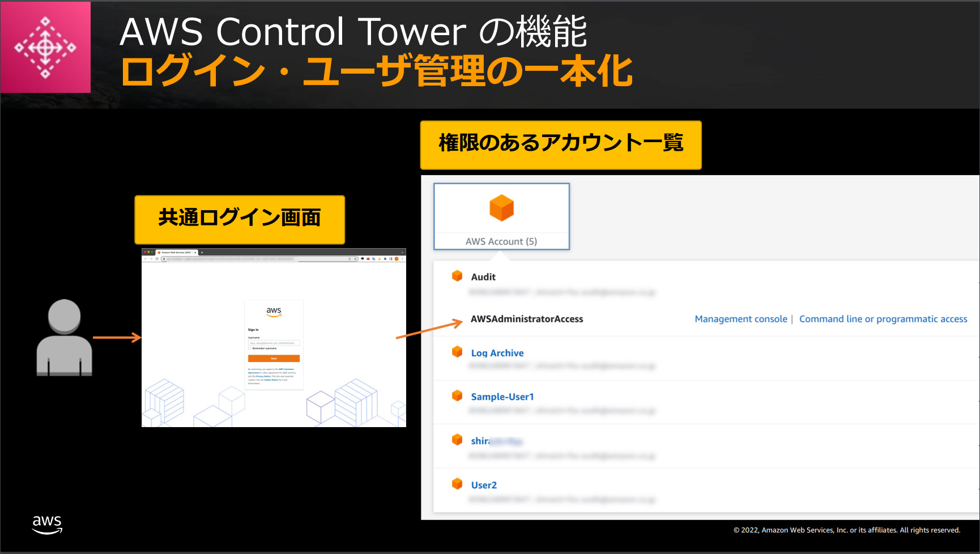Click the share icon in address bar
The image size is (980, 554).
click(350, 259)
